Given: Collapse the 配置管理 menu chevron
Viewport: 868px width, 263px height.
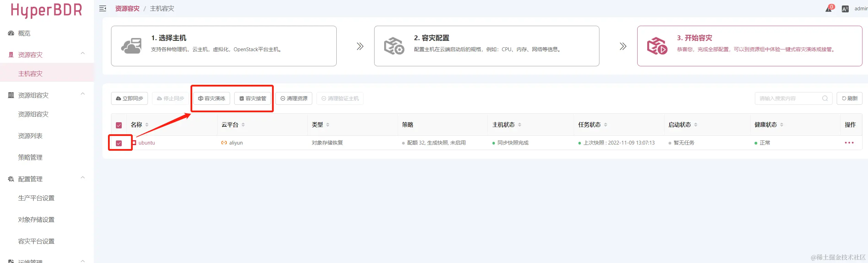Looking at the screenshot, I should (83, 178).
